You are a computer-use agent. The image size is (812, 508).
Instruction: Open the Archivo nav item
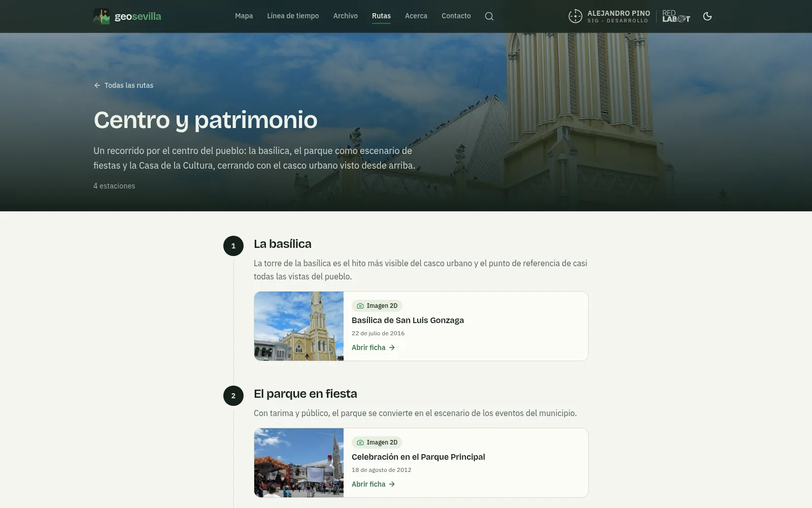(x=346, y=16)
